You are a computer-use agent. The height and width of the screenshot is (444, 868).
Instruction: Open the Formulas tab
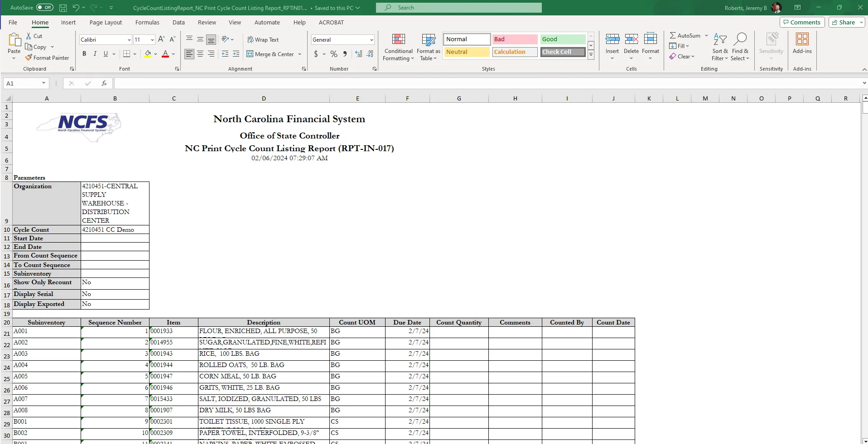coord(147,22)
